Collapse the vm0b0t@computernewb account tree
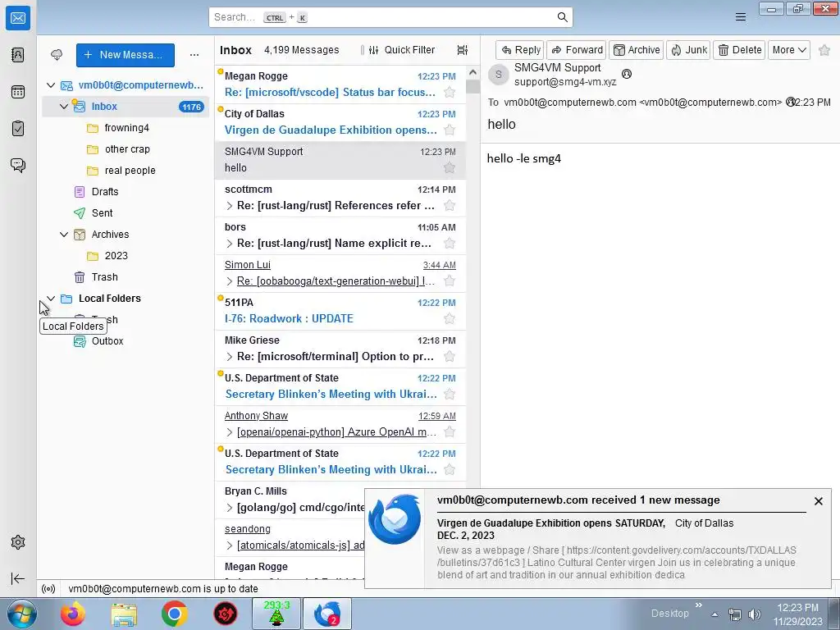The width and height of the screenshot is (840, 630). coord(51,85)
